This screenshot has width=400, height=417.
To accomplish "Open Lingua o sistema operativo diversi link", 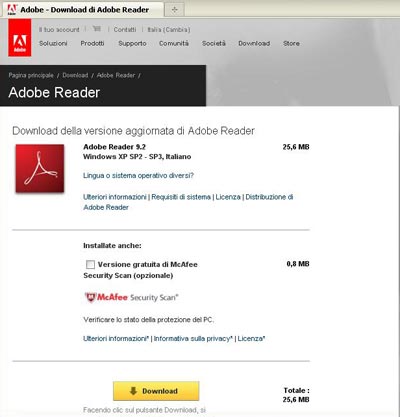I will [x=138, y=175].
